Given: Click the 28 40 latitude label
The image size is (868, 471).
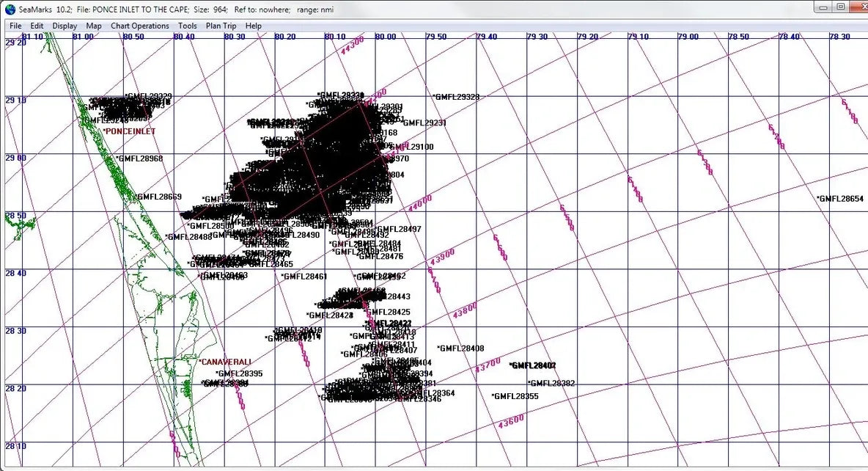Looking at the screenshot, I should 15,273.
